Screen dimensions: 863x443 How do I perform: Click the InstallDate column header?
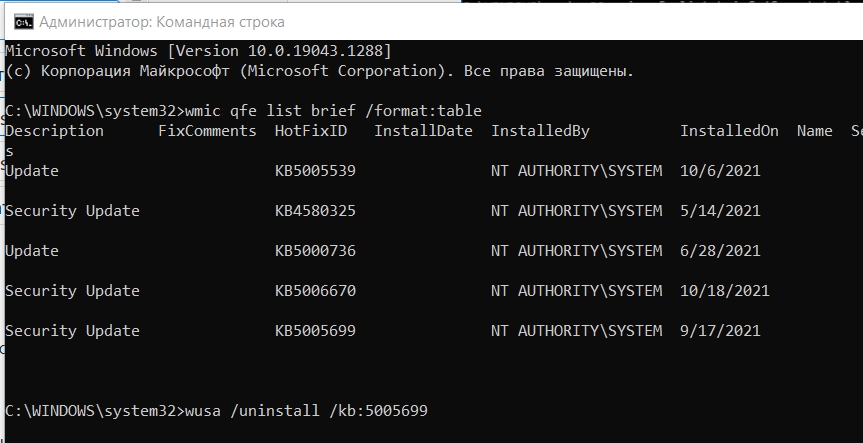pyautogui.click(x=423, y=131)
